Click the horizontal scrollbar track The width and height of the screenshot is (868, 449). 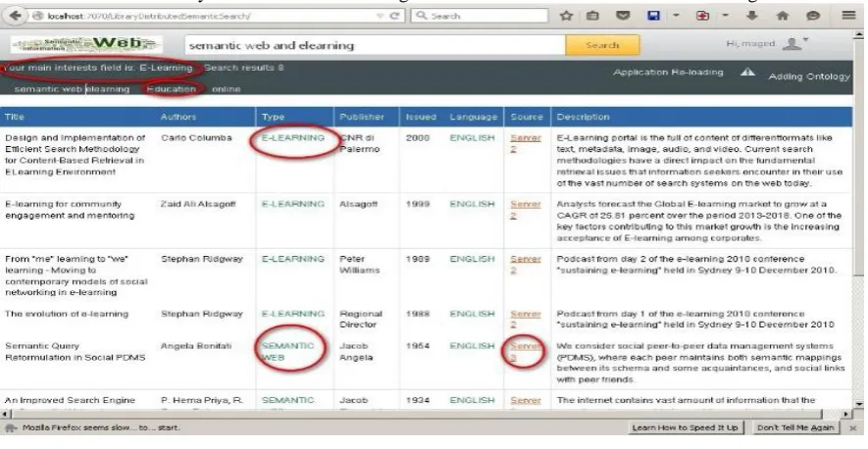click(427, 414)
